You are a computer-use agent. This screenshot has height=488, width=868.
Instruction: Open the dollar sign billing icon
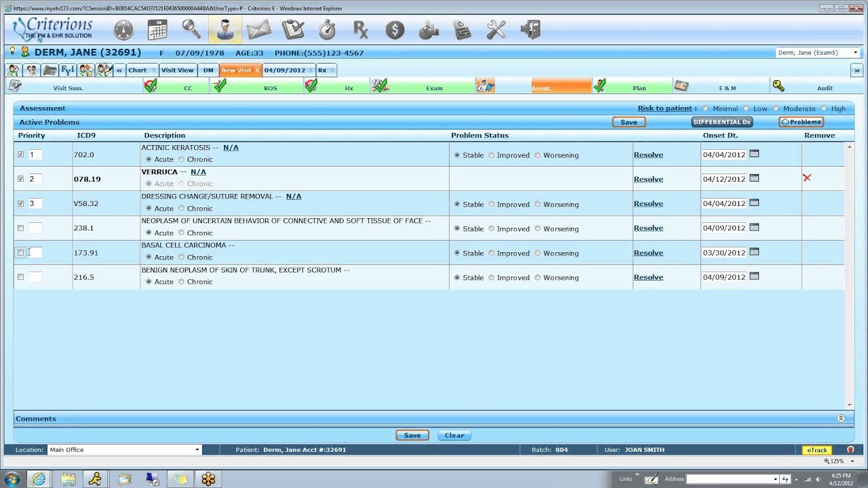click(395, 30)
